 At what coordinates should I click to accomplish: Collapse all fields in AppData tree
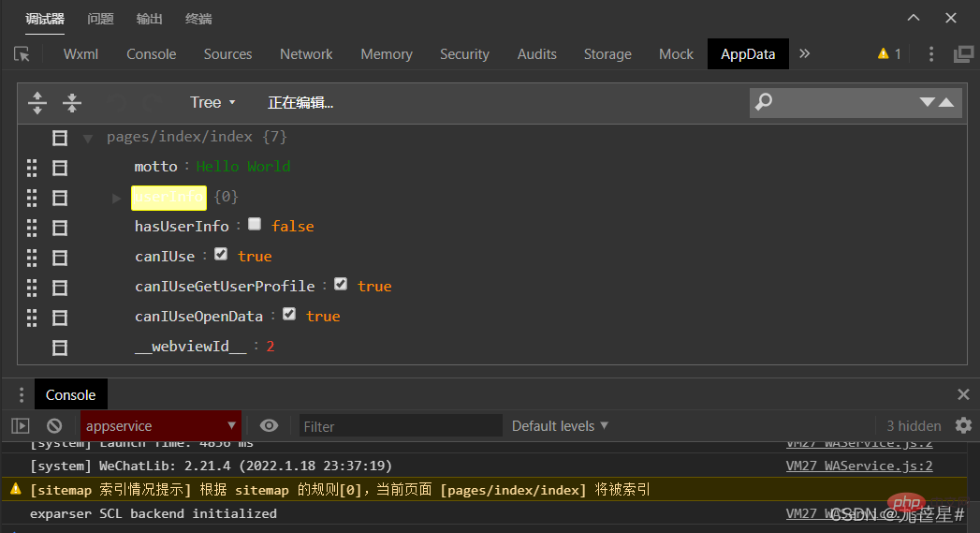[72, 103]
